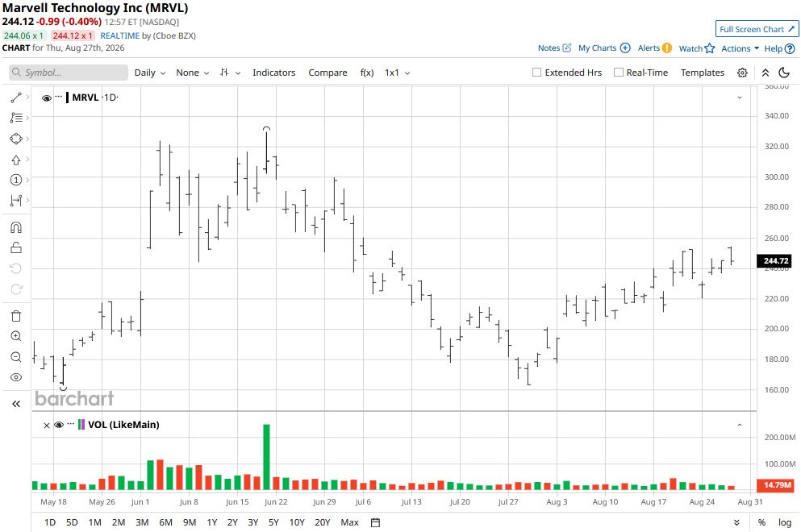Enable the Real-Time checkbox
This screenshot has height=532, width=801.
coord(618,73)
